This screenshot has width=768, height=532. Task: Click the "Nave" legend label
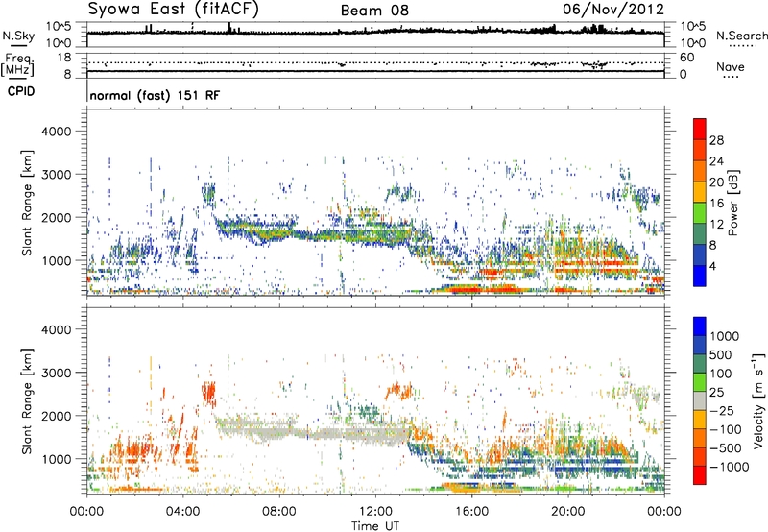tap(731, 66)
